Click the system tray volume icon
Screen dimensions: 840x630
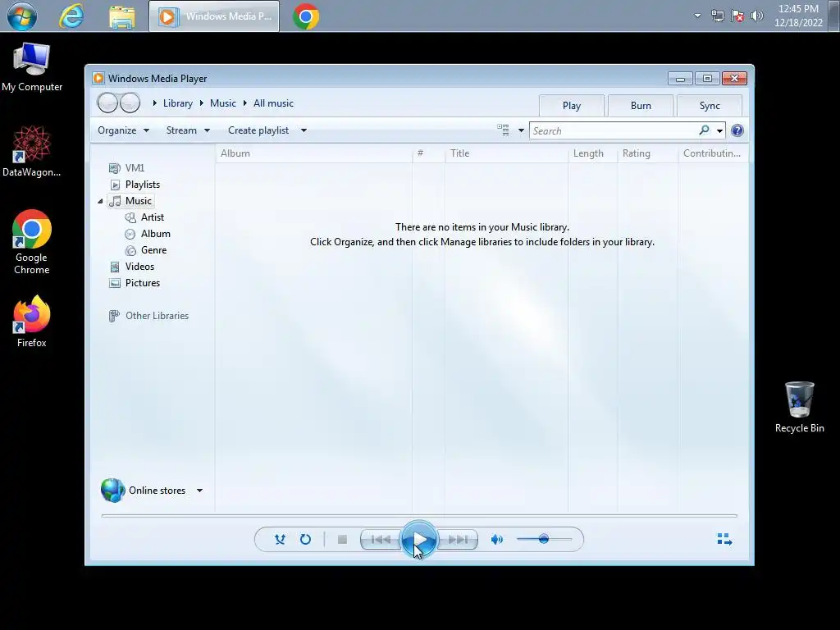click(x=757, y=16)
